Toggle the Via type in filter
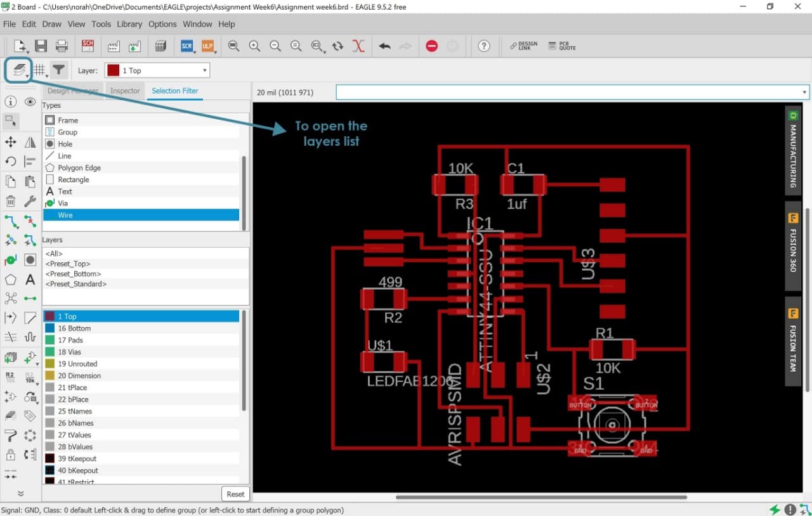This screenshot has height=516, width=812. 141,203
